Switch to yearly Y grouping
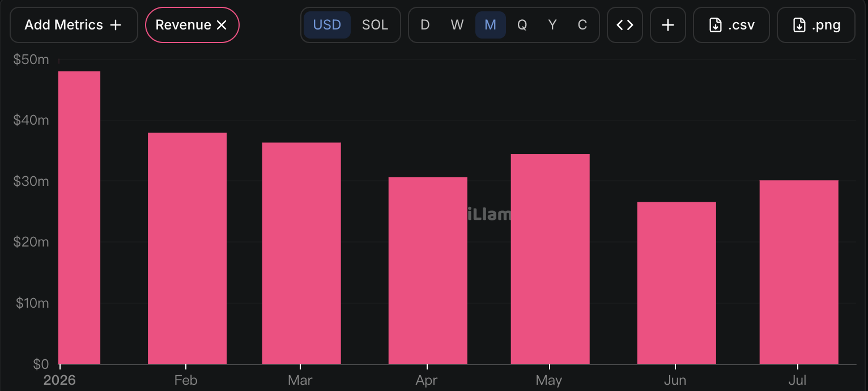 pos(552,25)
